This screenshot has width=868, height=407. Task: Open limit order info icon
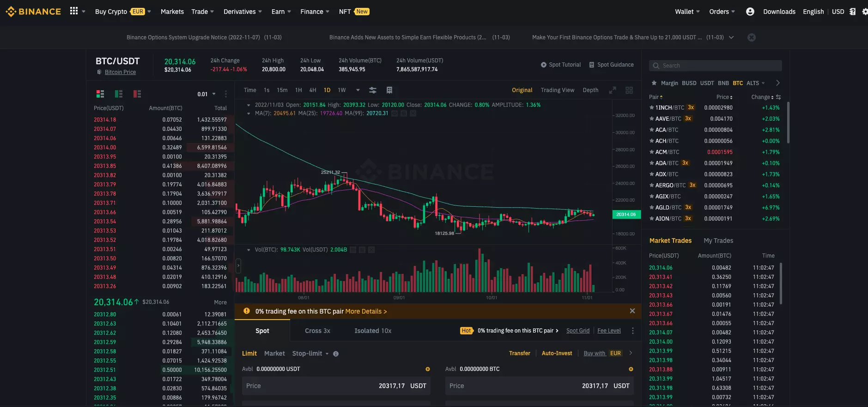(x=336, y=354)
